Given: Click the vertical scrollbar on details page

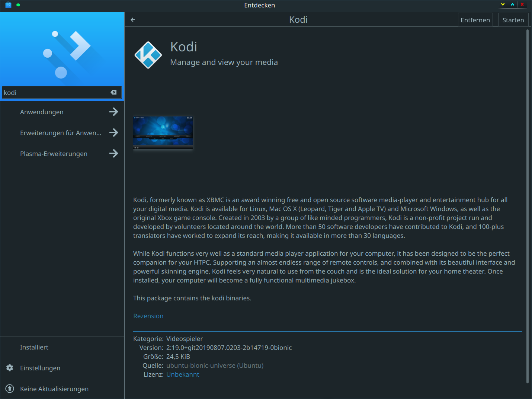Looking at the screenshot, I should 527,207.
